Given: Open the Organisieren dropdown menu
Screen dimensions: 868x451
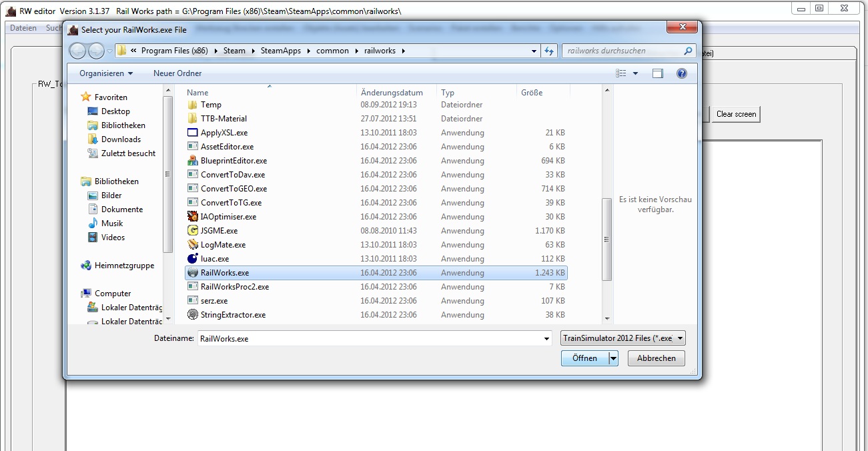Looking at the screenshot, I should point(106,73).
